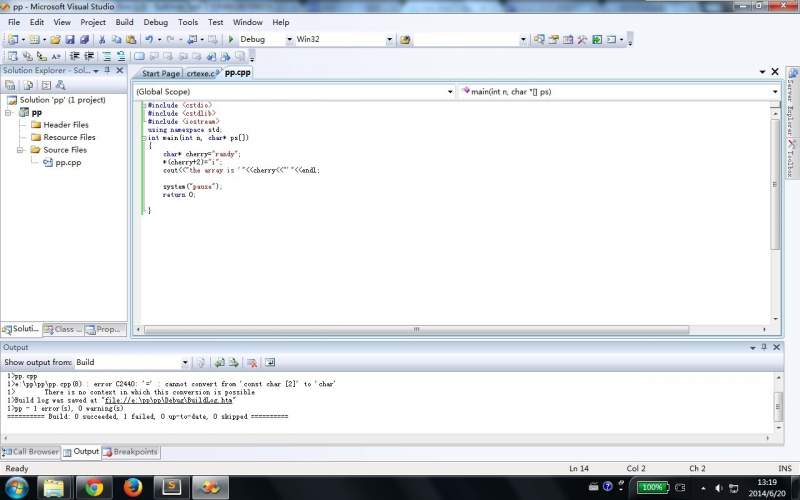The height and width of the screenshot is (500, 800).
Task: Toggle a bookmark on current line
Action: click(x=139, y=56)
